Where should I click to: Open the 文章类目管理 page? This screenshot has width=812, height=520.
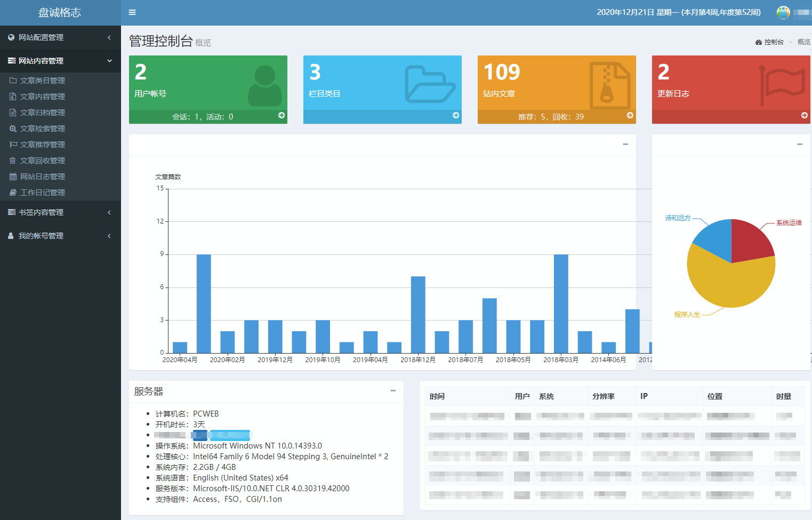tap(40, 80)
